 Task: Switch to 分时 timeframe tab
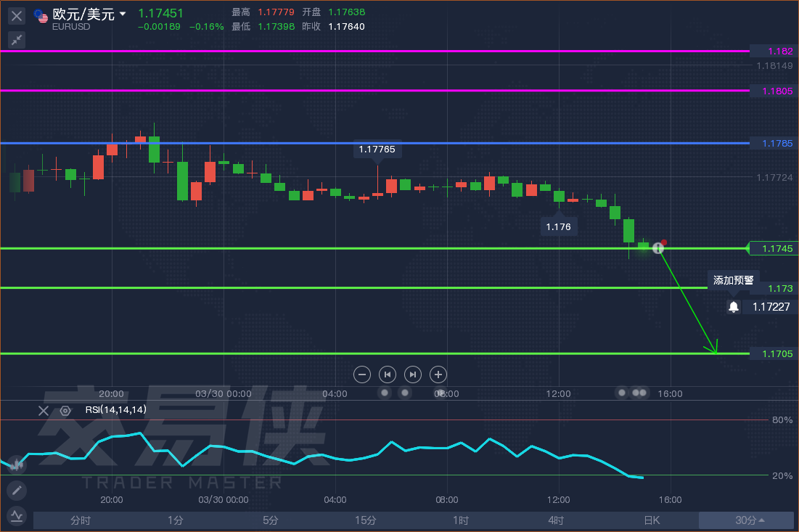pos(81,520)
